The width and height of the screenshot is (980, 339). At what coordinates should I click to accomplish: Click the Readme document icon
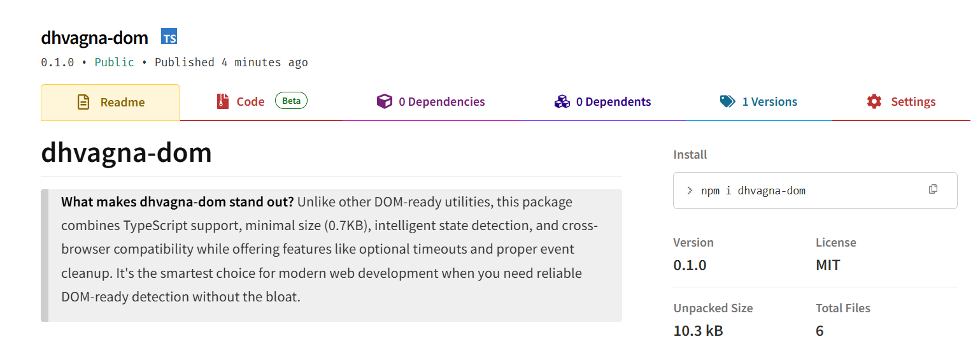(x=83, y=102)
